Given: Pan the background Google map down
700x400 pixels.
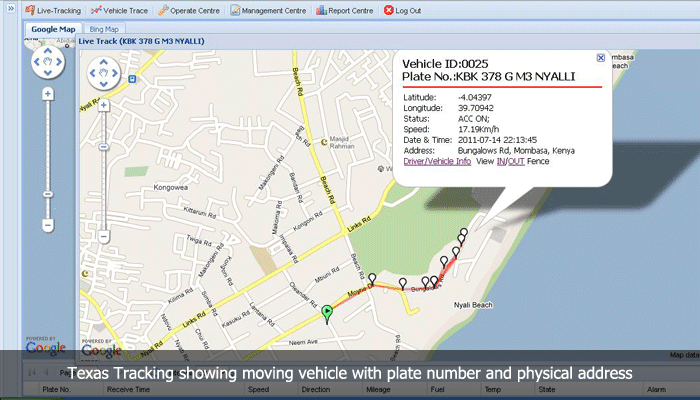Looking at the screenshot, I should (48, 73).
